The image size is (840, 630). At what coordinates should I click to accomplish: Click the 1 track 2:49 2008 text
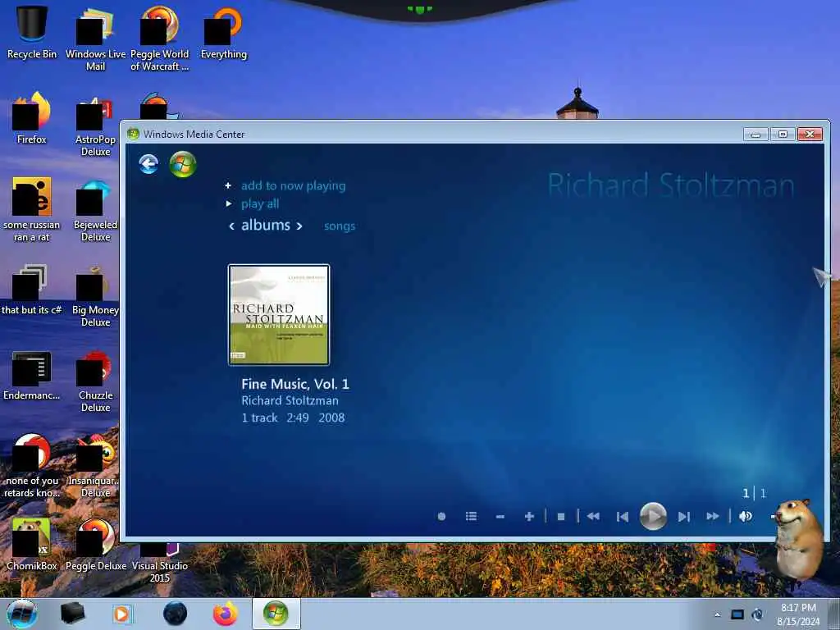click(293, 418)
